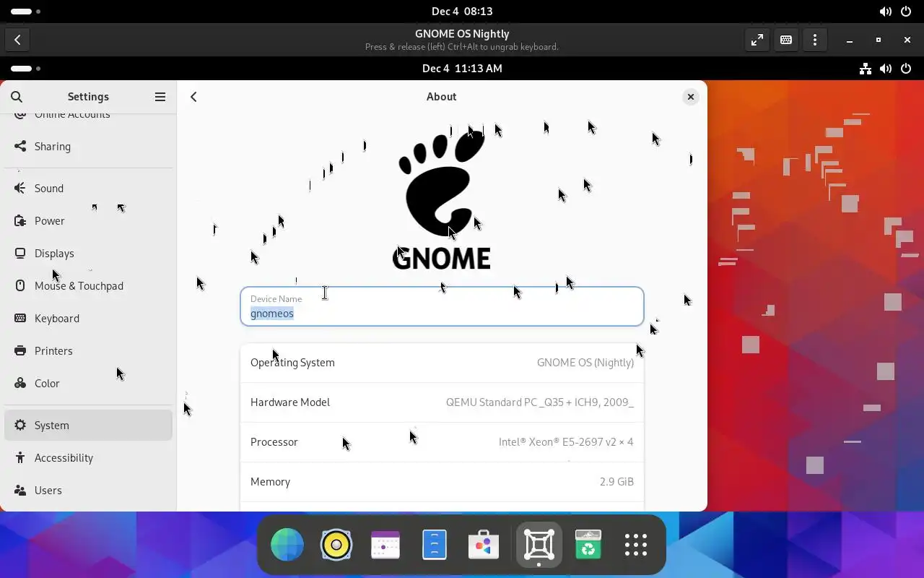The width and height of the screenshot is (924, 578).
Task: Toggle fullscreen in Boxes header
Action: click(757, 40)
